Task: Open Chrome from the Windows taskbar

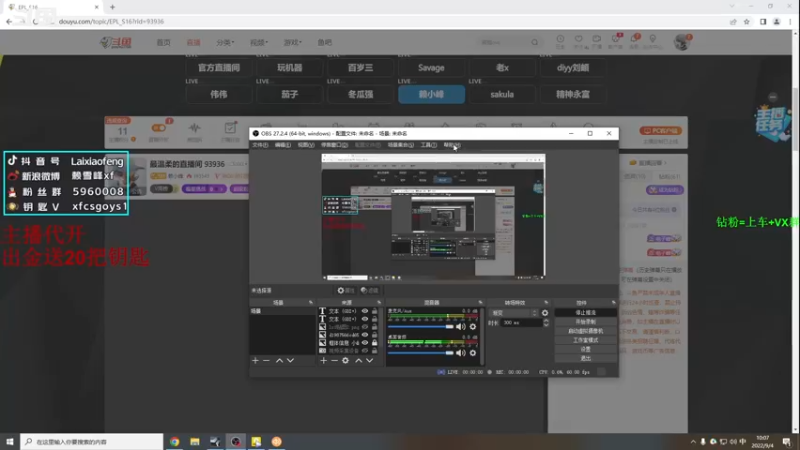Action: (x=174, y=442)
